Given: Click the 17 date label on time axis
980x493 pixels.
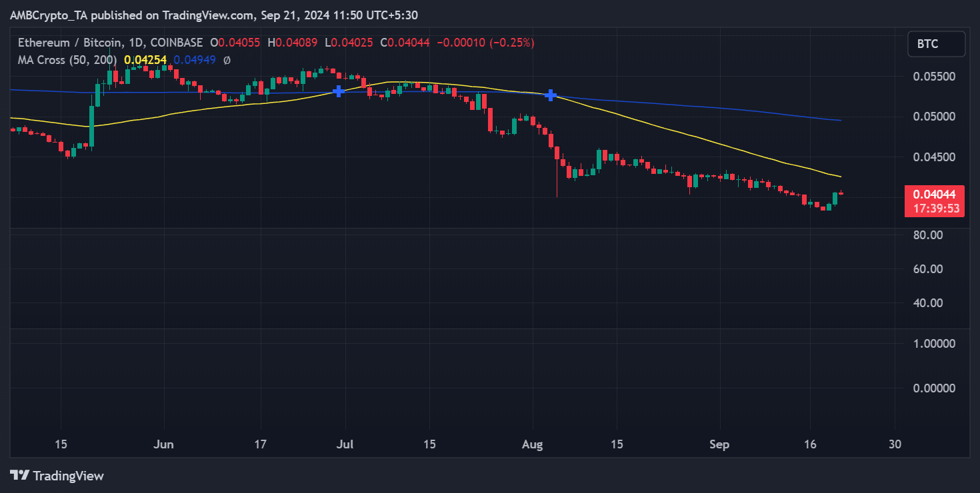Looking at the screenshot, I should 261,444.
